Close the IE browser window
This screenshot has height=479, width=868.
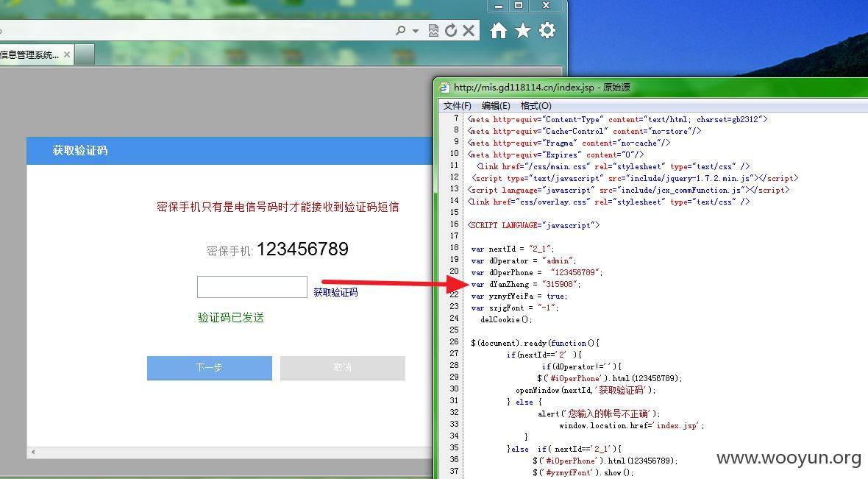click(546, 6)
